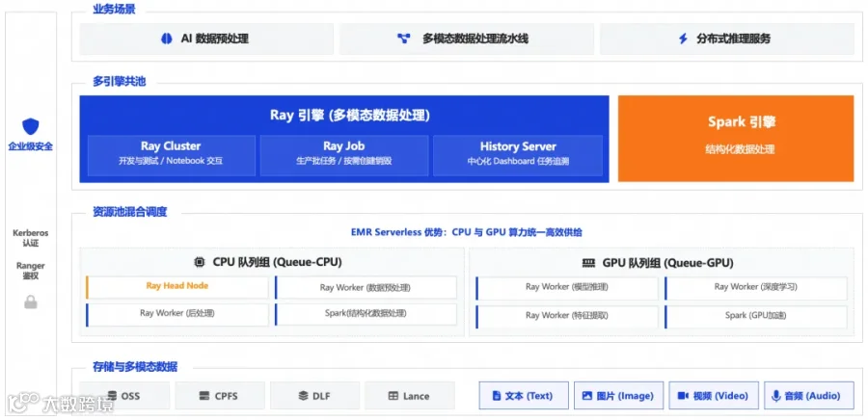The image size is (868, 420).
Task: Open the History Server card
Action: 518,155
